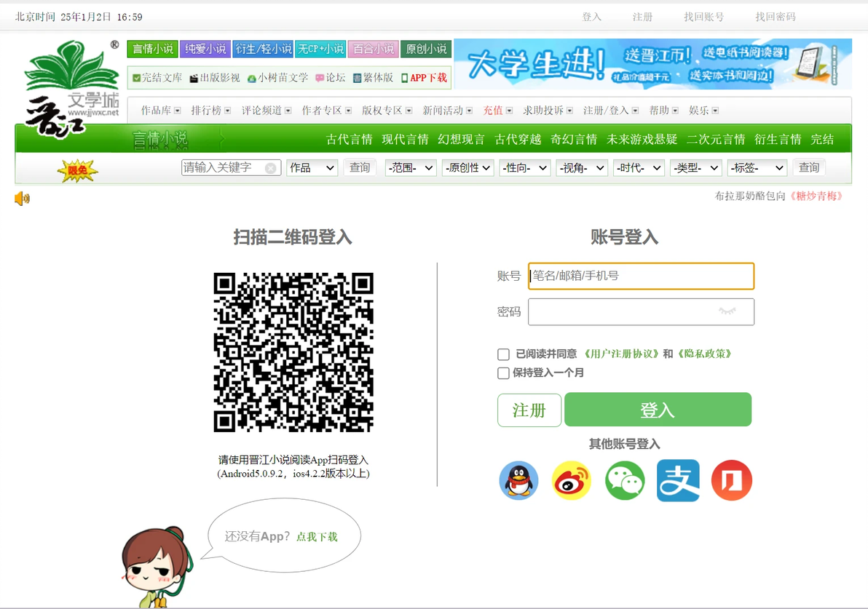The width and height of the screenshot is (868, 609).
Task: Expand the -时代- dropdown
Action: tap(639, 167)
